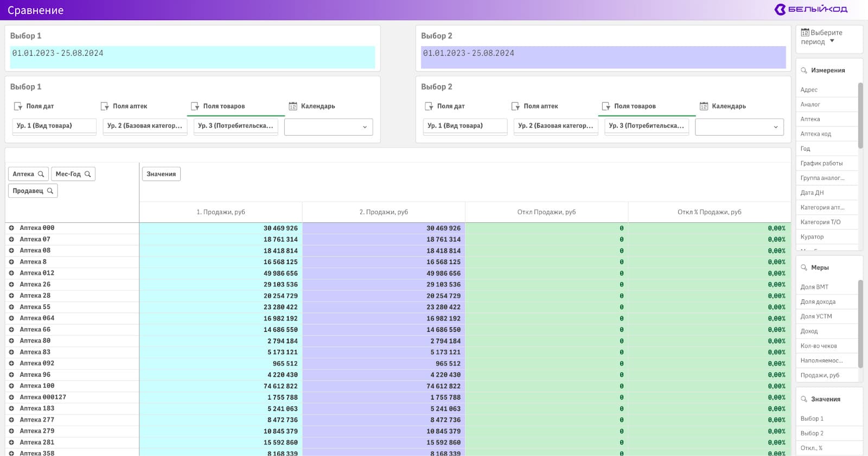Click the Значения pivot button
The height and width of the screenshot is (456, 868).
coord(161,174)
